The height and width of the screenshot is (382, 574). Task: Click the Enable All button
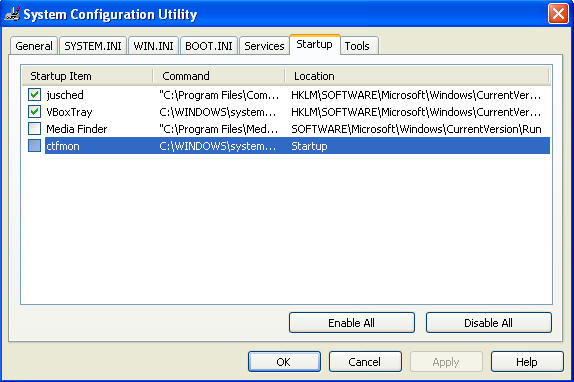click(x=352, y=323)
